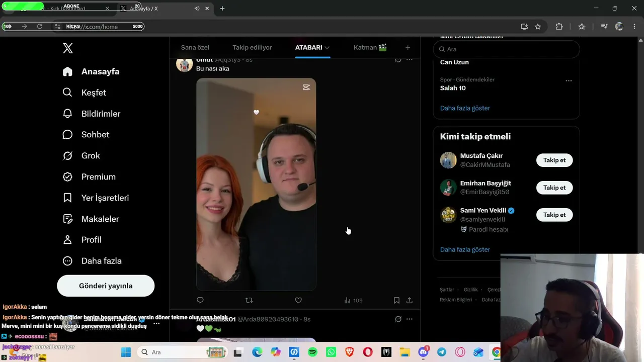Open Telegram from the taskbar
Viewport: 644px width, 362px height.
click(x=442, y=352)
